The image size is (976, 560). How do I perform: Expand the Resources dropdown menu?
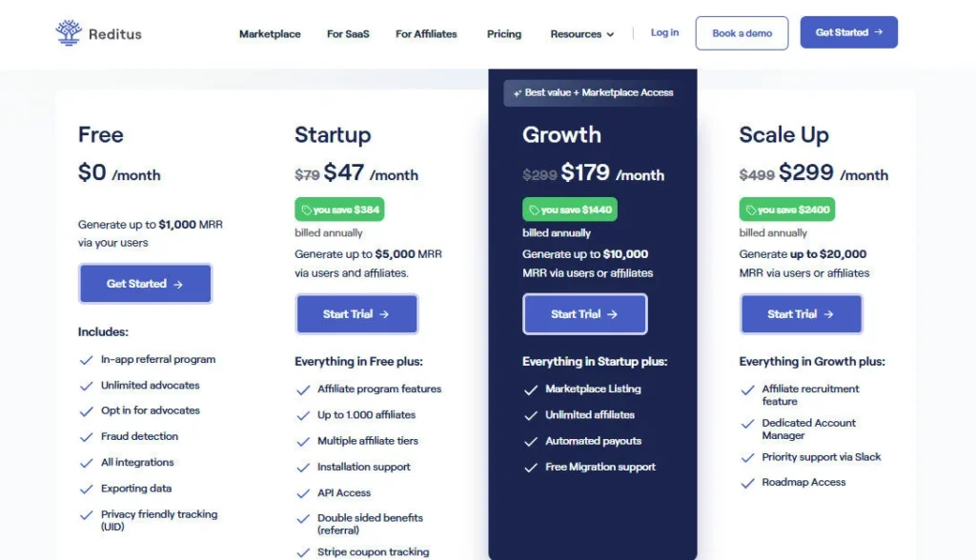[581, 34]
